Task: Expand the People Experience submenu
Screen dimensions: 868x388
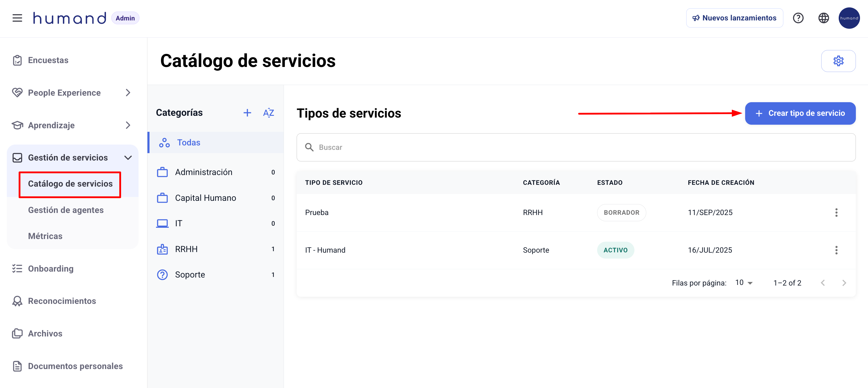Action: (128, 93)
